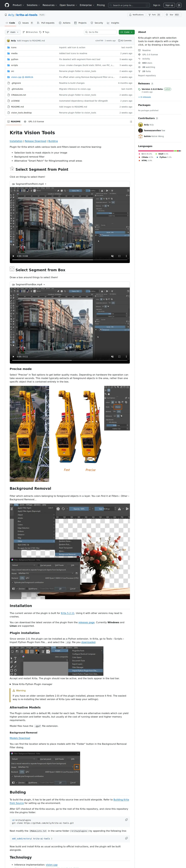Select the GPL-3.0 license README tab

click(34, 122)
